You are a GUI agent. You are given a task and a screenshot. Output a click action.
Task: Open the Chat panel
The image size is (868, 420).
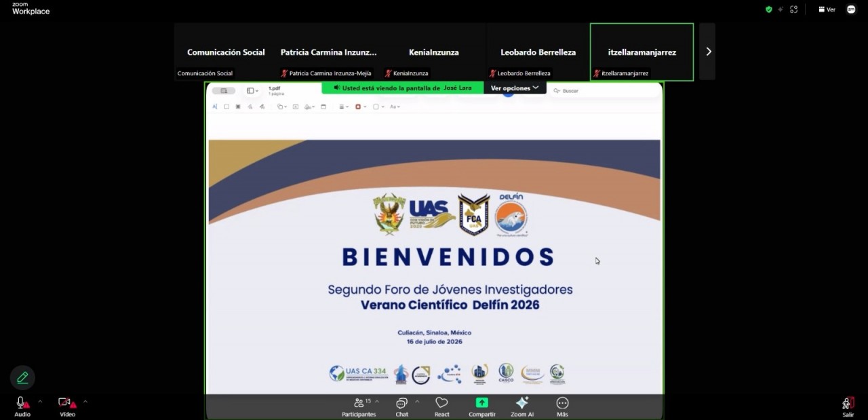401,407
